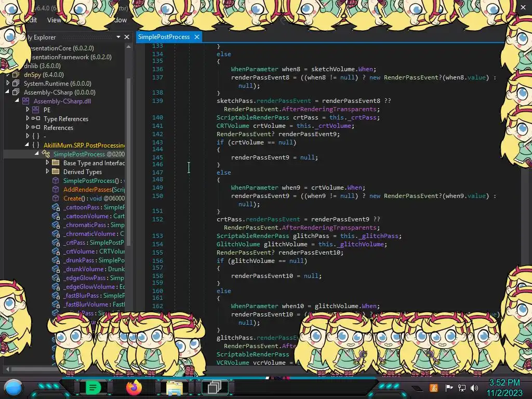Viewport: 532px width, 399px height.
Task: Open the Assembly Explorer panel options dropdown
Action: (x=118, y=37)
